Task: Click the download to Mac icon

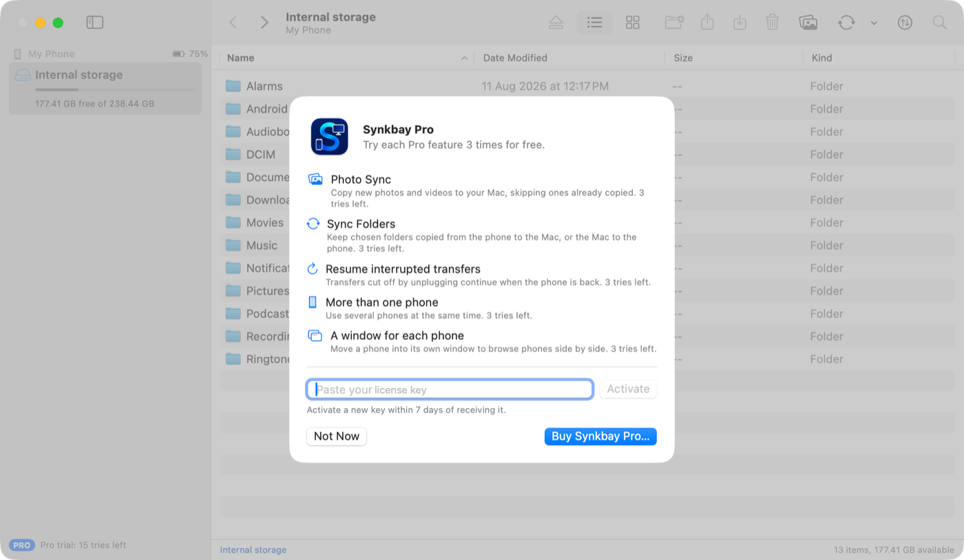Action: [740, 23]
